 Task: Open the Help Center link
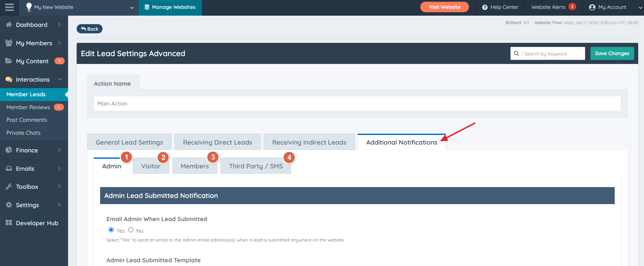[500, 7]
